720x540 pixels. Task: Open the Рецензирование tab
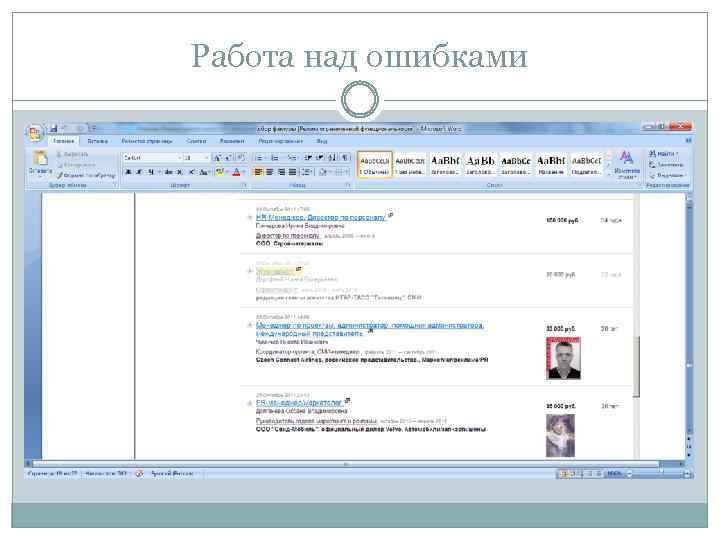pyautogui.click(x=281, y=141)
